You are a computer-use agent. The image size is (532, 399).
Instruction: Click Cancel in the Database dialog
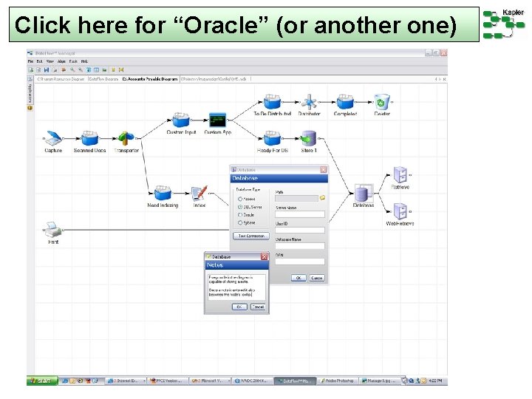pos(316,278)
